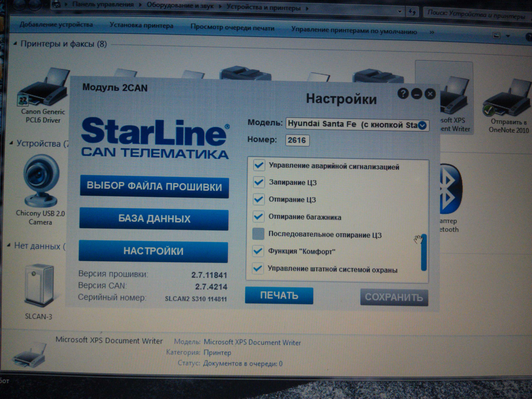Enable sequential central lock unlocking checkbox

tap(258, 234)
